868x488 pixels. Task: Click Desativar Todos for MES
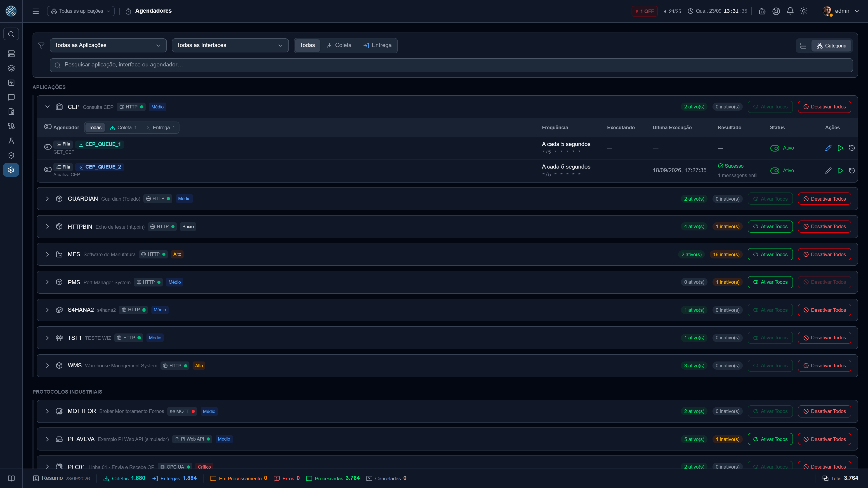825,254
